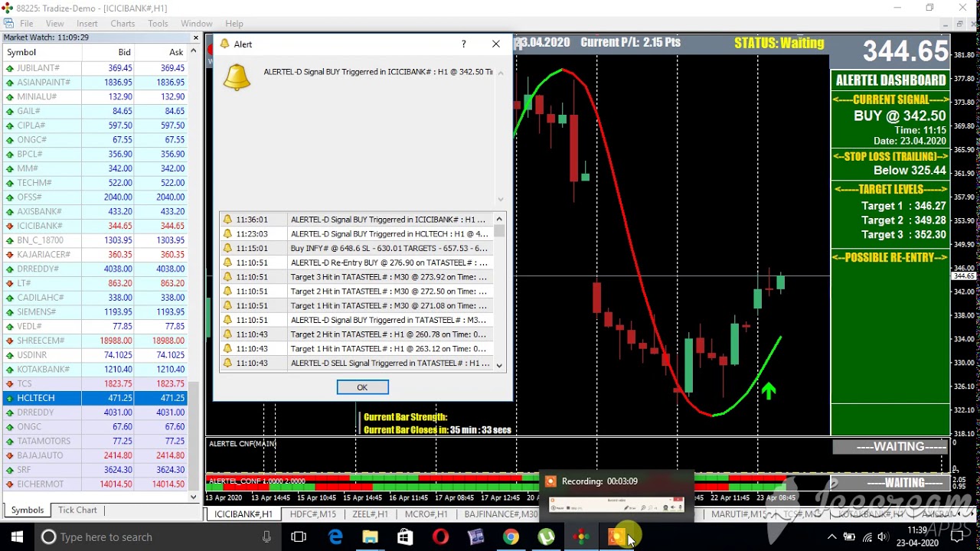Open BAJFINANCE#,M30 chart tab
The image size is (980, 551).
[x=501, y=514]
